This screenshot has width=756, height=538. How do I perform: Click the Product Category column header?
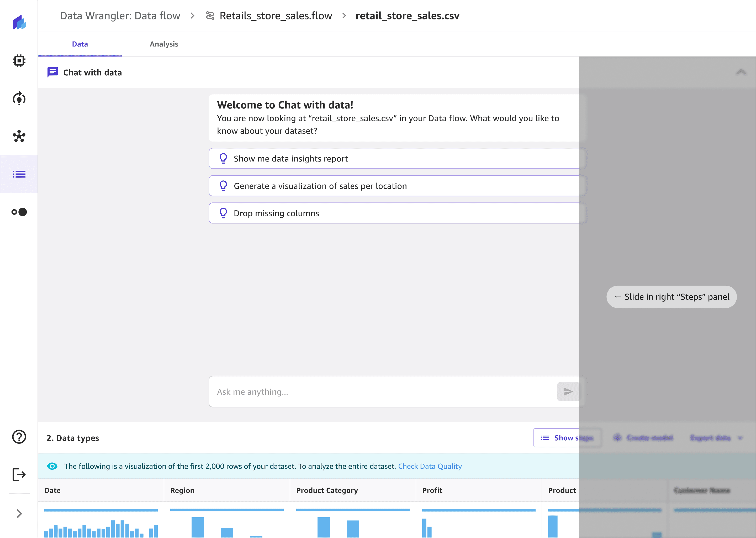point(327,490)
